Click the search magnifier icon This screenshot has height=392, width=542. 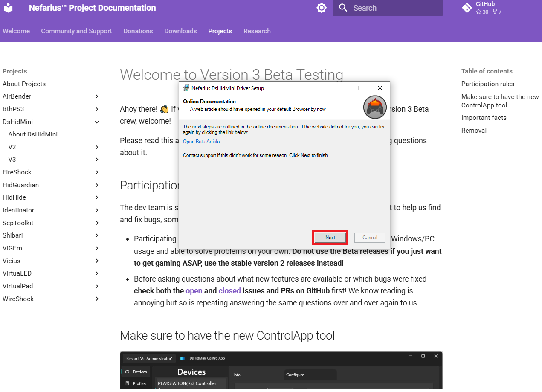343,8
